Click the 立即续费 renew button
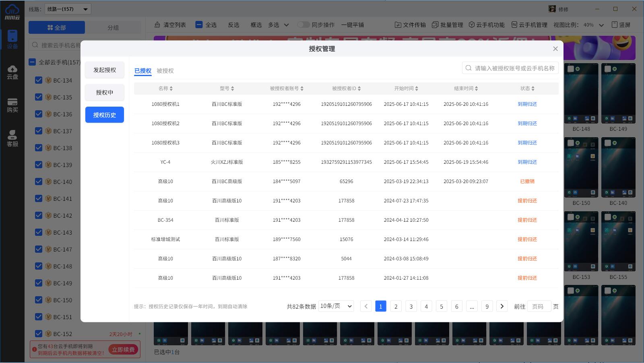 (x=123, y=349)
